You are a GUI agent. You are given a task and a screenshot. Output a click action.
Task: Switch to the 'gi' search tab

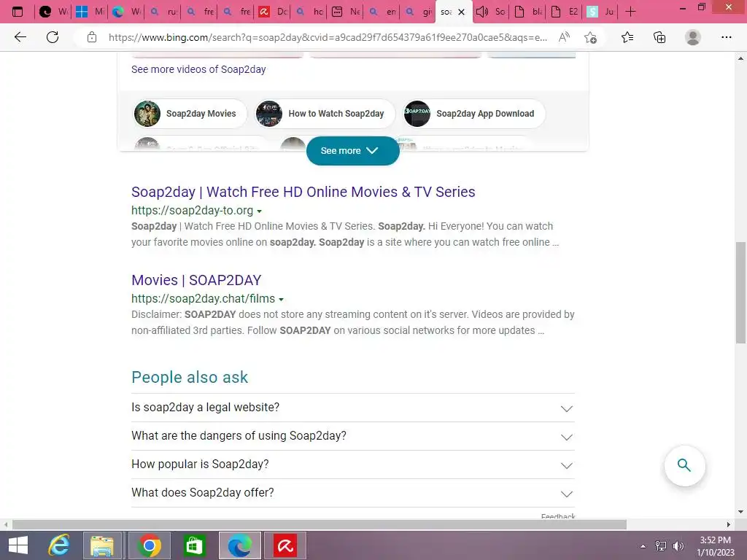(418, 12)
